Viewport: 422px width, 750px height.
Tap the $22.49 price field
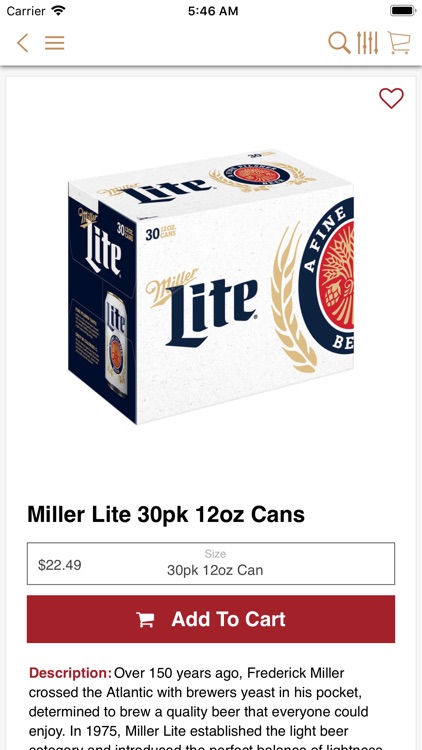(60, 565)
